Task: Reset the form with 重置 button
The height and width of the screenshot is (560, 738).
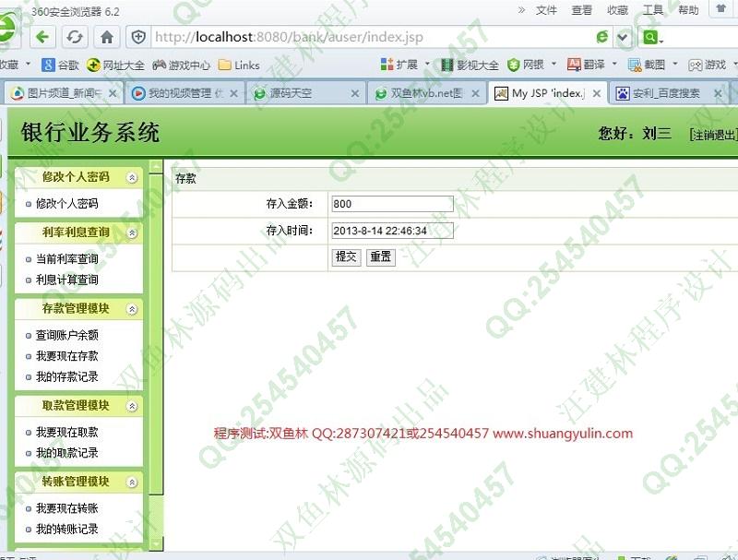Action: (381, 257)
